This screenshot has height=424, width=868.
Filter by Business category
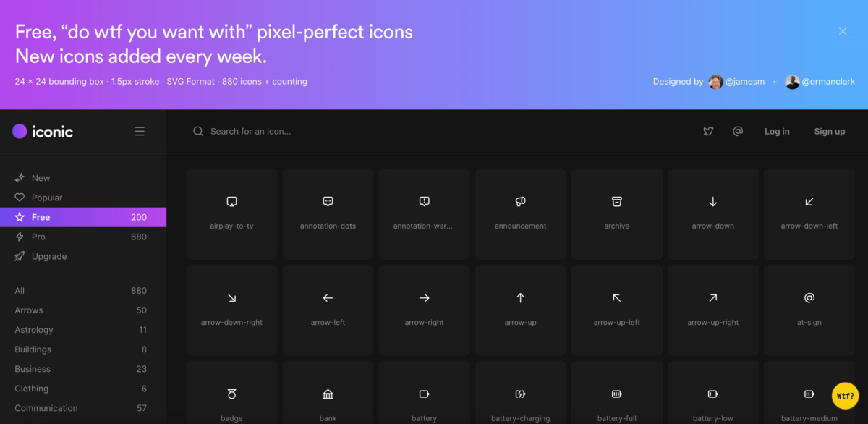(x=83, y=368)
